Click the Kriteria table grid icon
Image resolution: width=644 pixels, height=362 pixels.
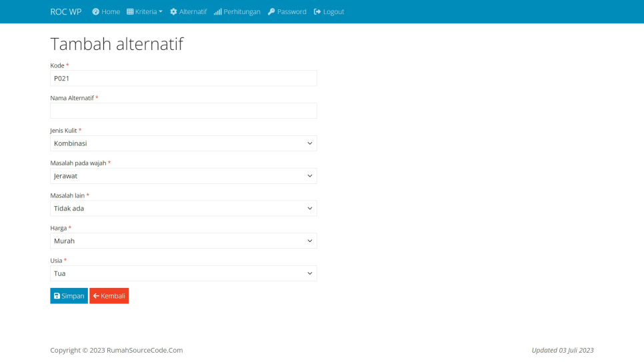click(130, 12)
